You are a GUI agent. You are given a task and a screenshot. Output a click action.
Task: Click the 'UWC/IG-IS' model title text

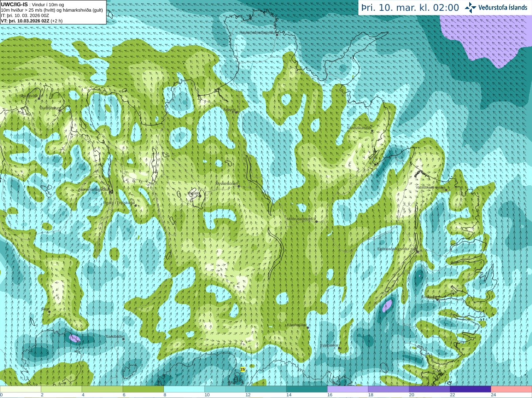coord(15,5)
